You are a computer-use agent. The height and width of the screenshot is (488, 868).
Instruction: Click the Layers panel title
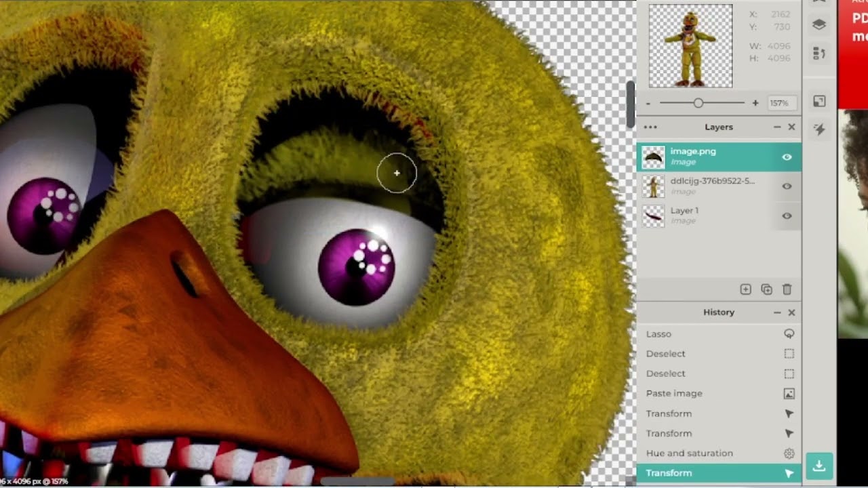(719, 127)
